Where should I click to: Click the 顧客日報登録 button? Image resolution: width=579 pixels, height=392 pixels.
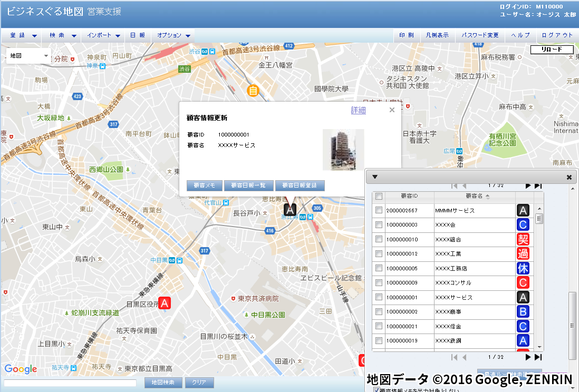pyautogui.click(x=300, y=185)
